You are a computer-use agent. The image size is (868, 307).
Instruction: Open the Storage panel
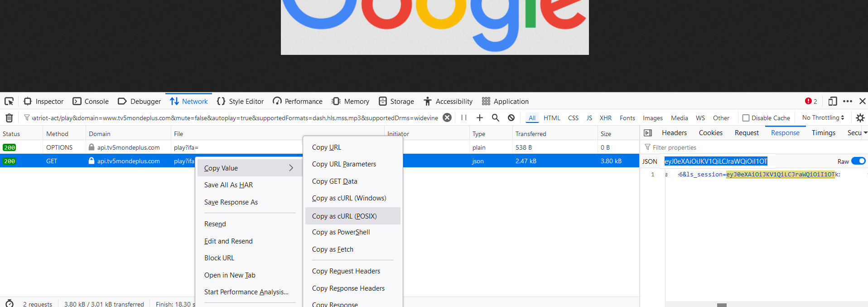click(396, 101)
